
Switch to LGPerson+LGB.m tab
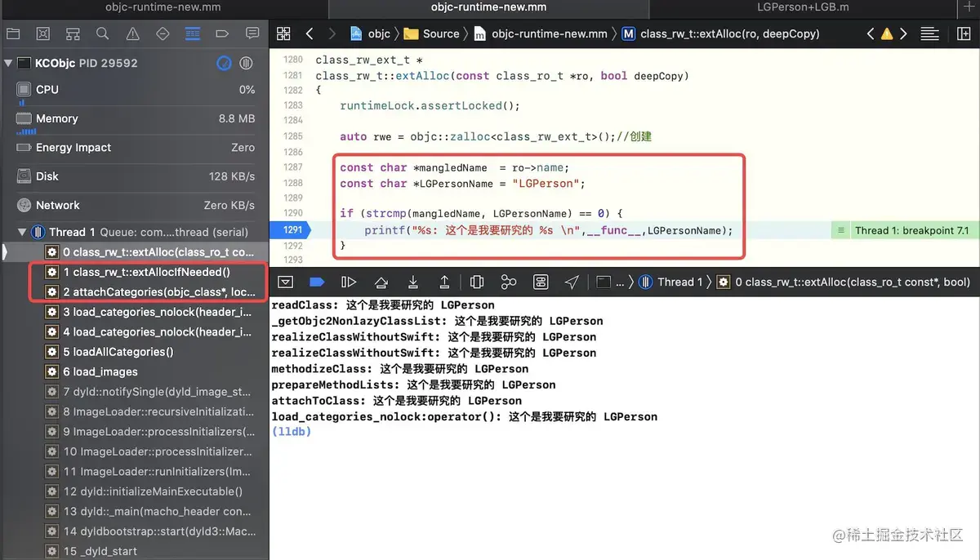(804, 7)
